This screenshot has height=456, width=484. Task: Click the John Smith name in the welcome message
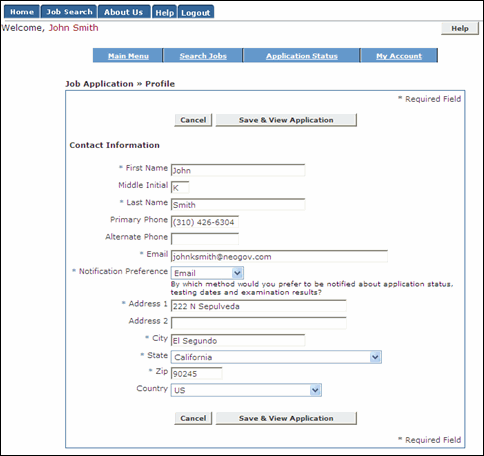click(x=74, y=28)
